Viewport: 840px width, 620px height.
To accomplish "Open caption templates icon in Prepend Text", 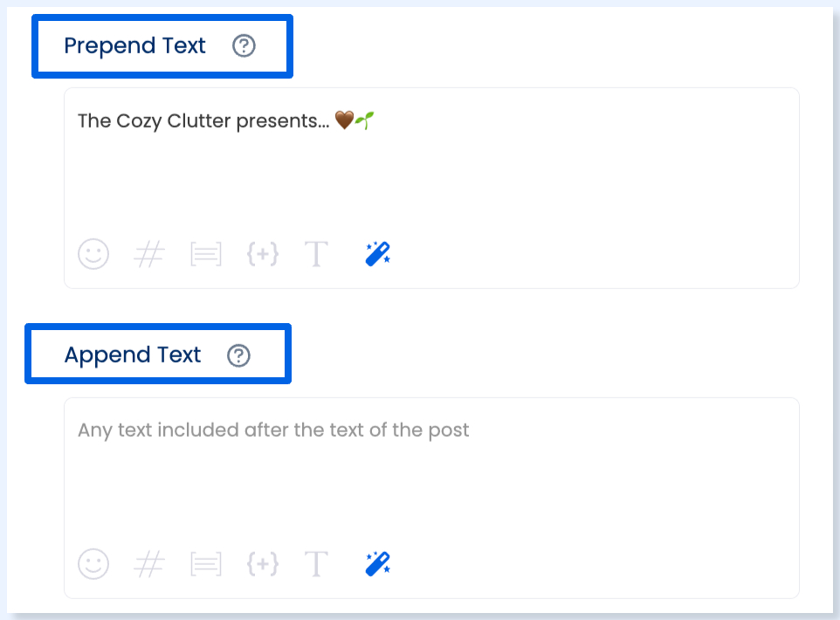I will click(206, 254).
